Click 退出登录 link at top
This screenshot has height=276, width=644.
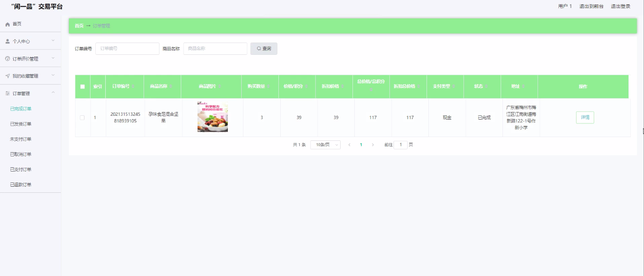tap(620, 6)
